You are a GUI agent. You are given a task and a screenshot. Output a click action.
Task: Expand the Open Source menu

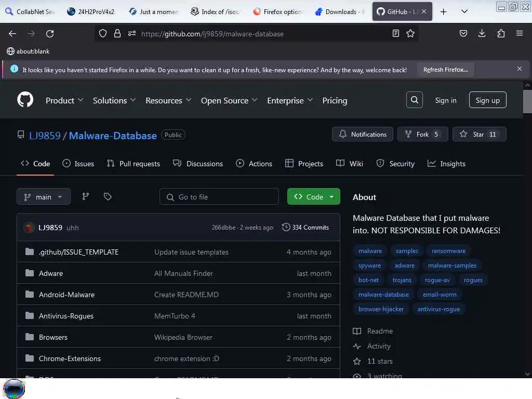click(x=229, y=100)
